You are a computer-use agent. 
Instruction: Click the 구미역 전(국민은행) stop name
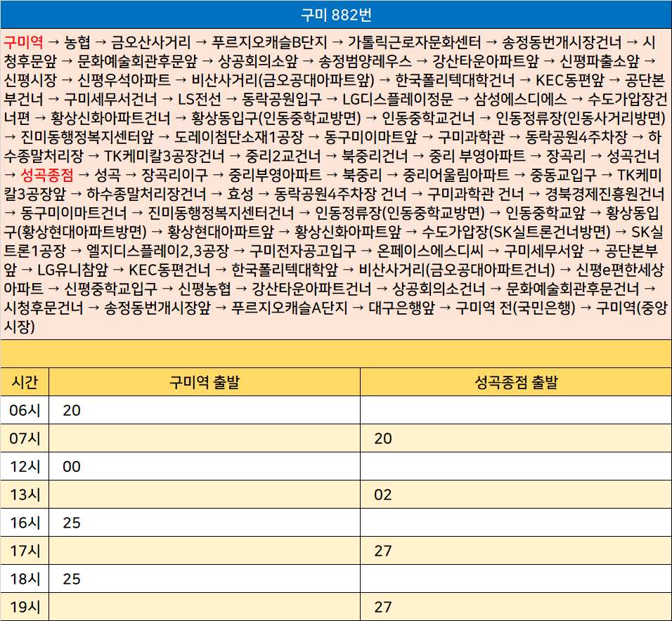(x=515, y=307)
